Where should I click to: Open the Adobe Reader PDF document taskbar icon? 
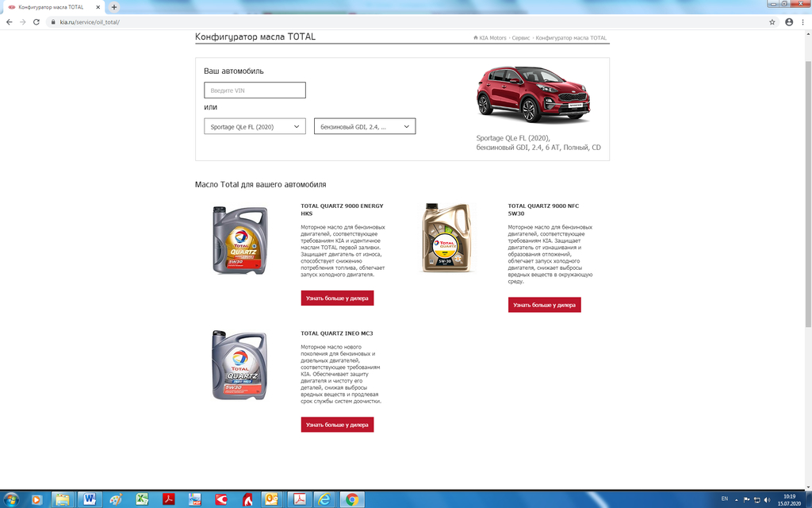pyautogui.click(x=299, y=500)
